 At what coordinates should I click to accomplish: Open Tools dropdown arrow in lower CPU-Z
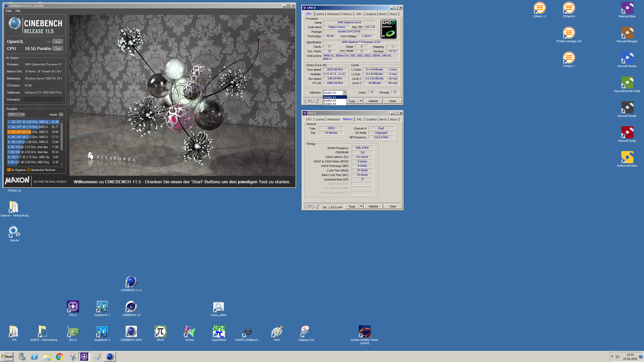[361, 206]
